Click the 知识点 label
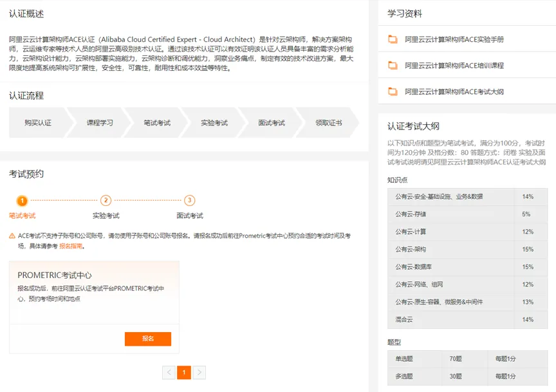This screenshot has width=556, height=392. coord(398,180)
